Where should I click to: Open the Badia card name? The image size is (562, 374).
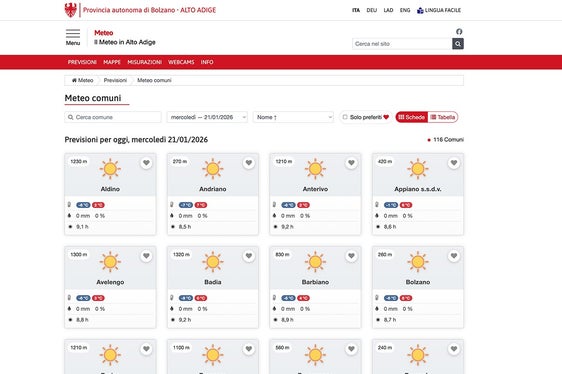click(x=213, y=282)
